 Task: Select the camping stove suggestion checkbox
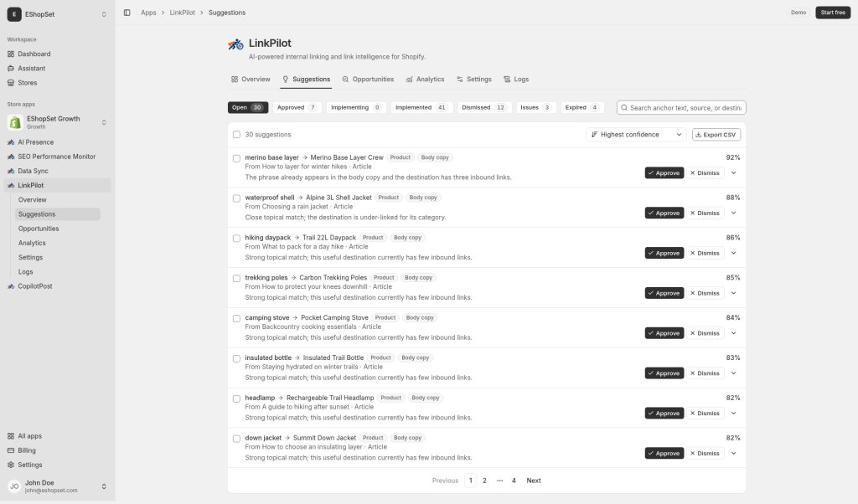(x=236, y=319)
